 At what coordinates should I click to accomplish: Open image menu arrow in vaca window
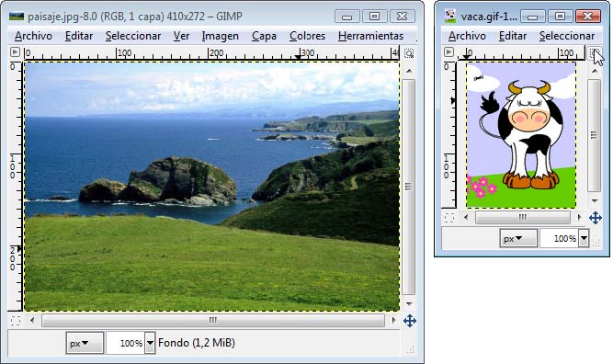click(448, 52)
